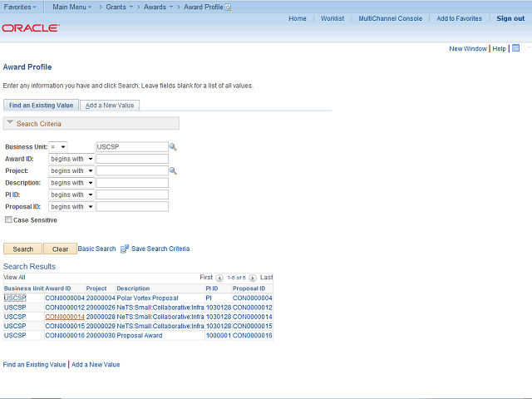Switch to Add a New Value tab
The width and height of the screenshot is (532, 399).
point(110,106)
